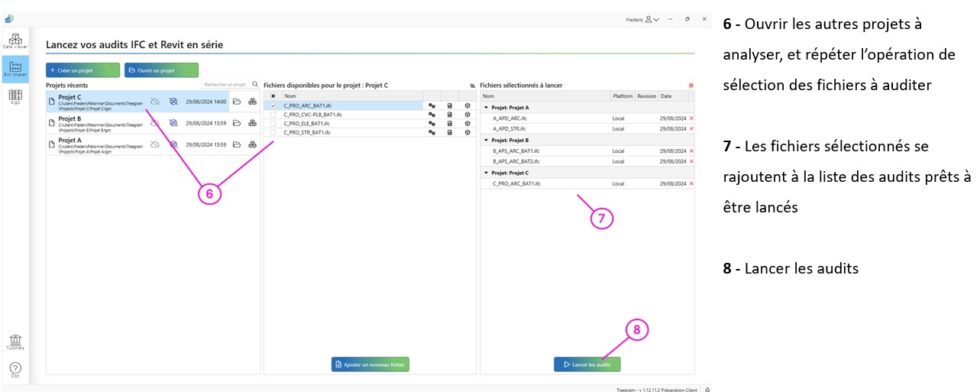Toggle the select-all checkbox in files header
Viewport: 980px width, 392px height.
tap(273, 96)
